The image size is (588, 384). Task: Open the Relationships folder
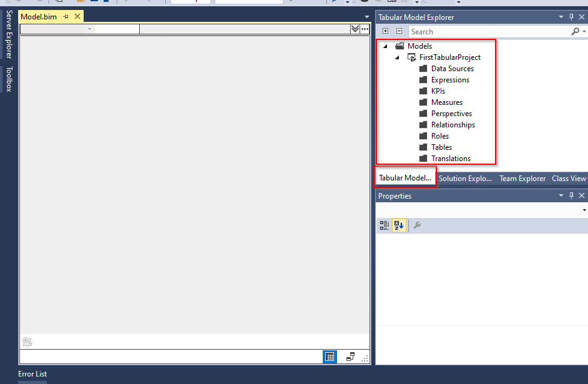(x=453, y=125)
